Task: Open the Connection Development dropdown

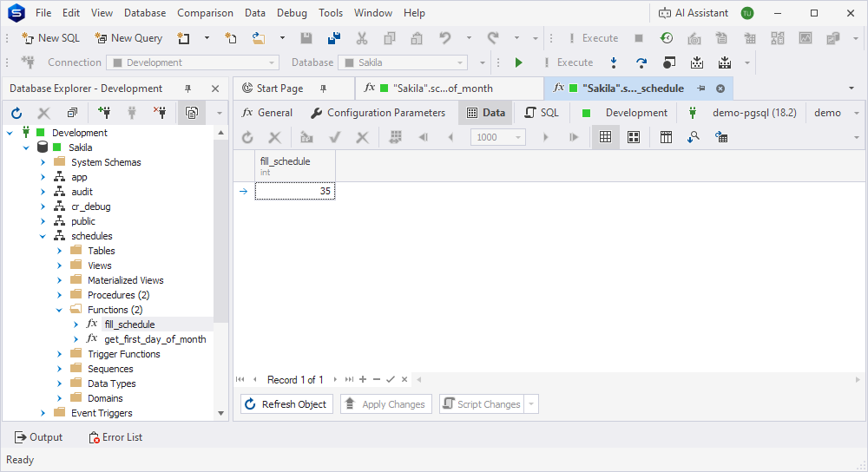Action: 272,62
